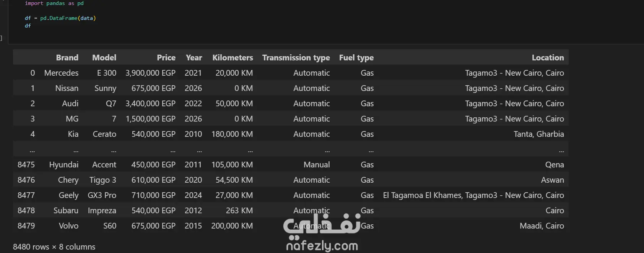Image resolution: width=644 pixels, height=253 pixels.
Task: Select the Kia brand cell
Action: coord(73,134)
